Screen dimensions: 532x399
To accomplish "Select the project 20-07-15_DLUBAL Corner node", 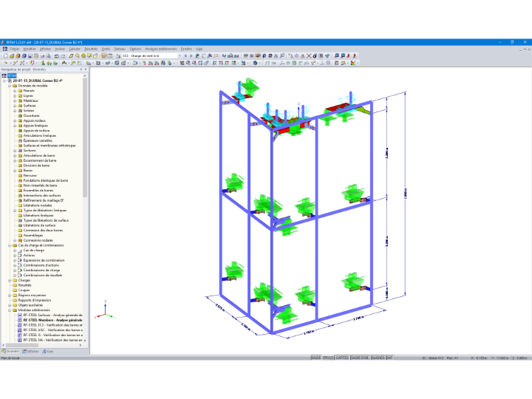I will tap(38, 81).
